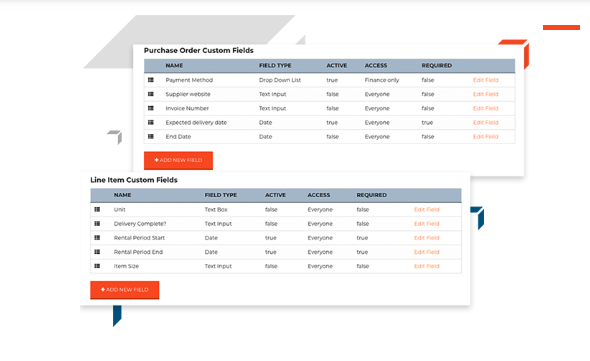
Task: Open Edit Field for Unit
Action: (427, 209)
